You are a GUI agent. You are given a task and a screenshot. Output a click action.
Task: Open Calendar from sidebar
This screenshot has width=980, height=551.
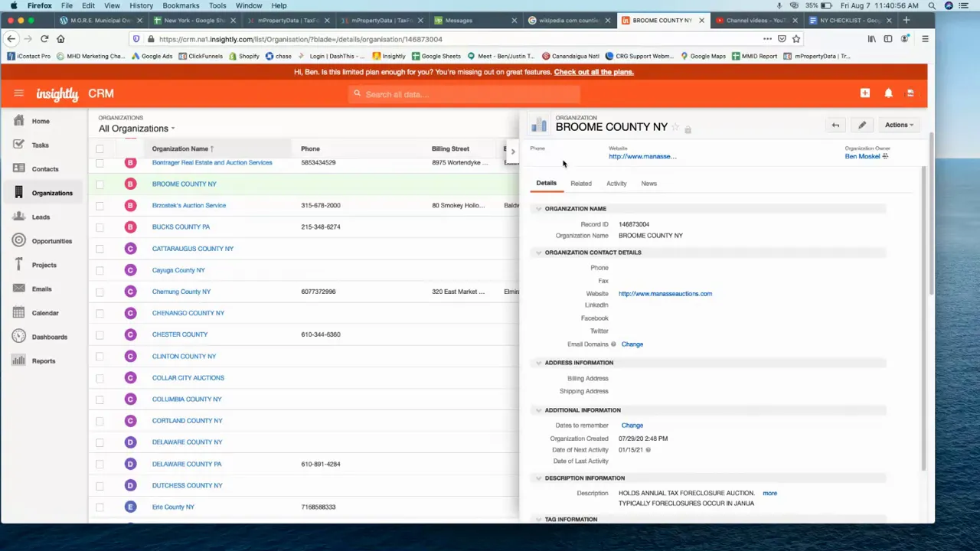point(45,313)
